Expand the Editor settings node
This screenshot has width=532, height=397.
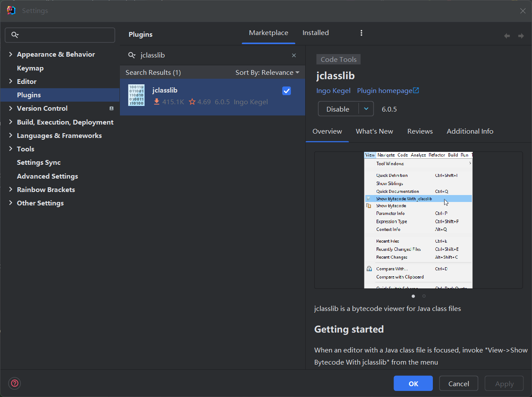(x=10, y=81)
